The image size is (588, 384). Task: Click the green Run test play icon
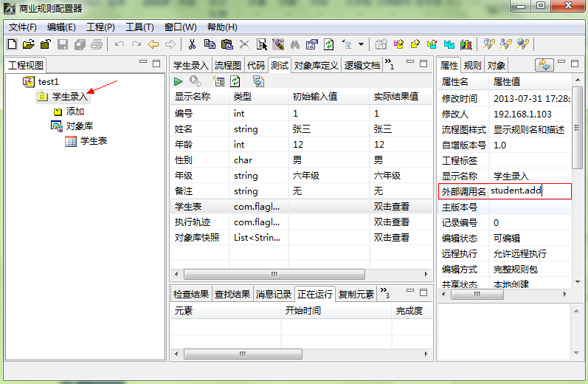178,81
